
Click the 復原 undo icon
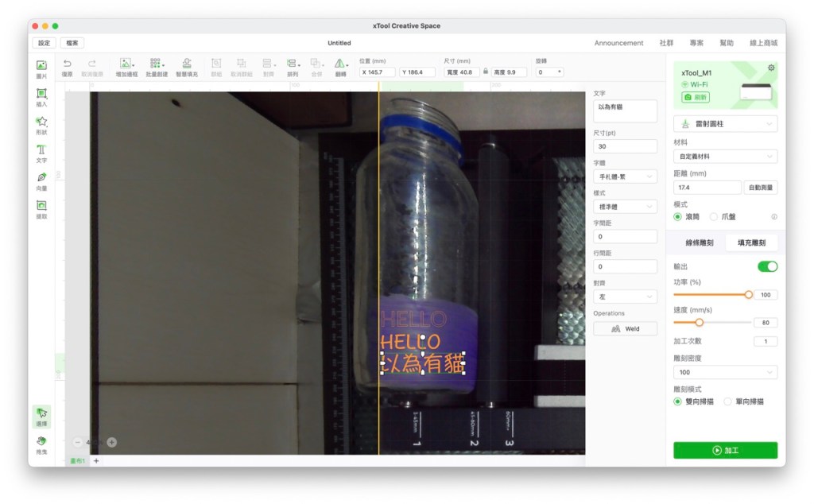68,64
